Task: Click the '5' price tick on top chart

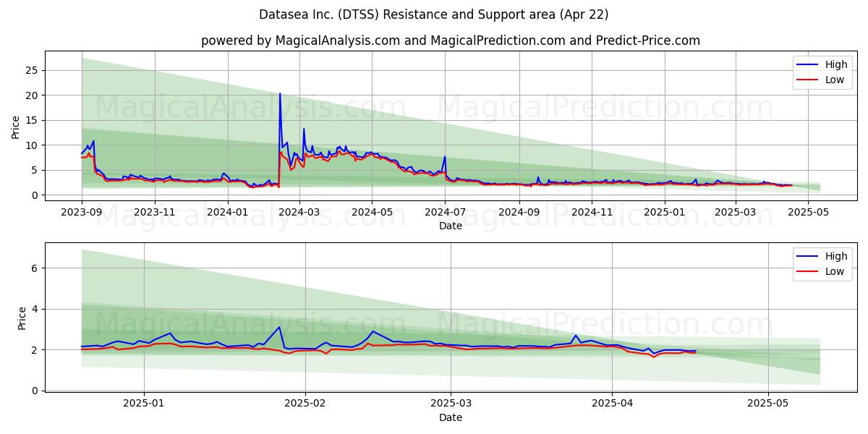Action: coord(35,170)
